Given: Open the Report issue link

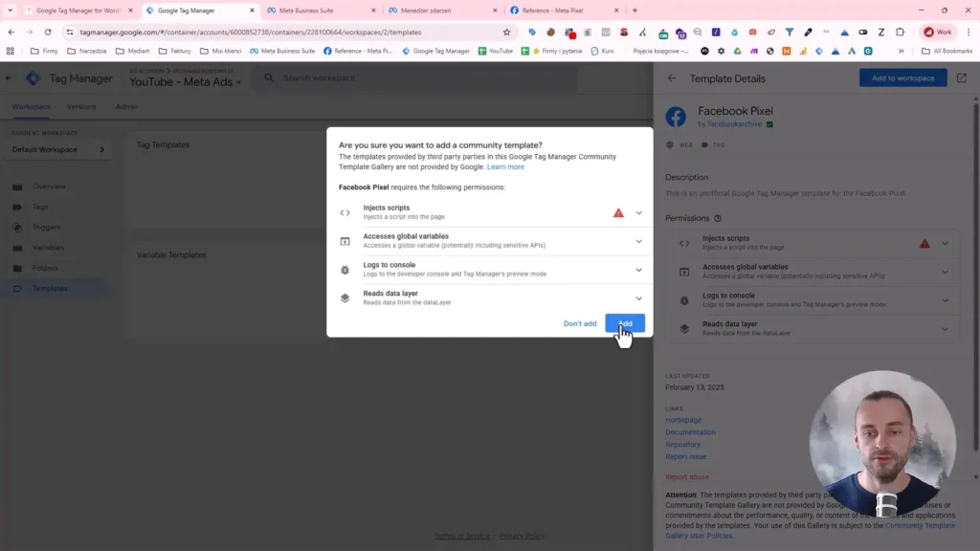Looking at the screenshot, I should (685, 456).
